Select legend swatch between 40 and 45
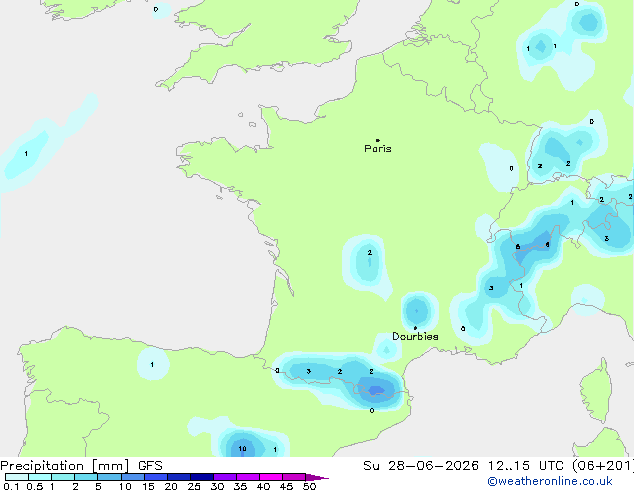Screen dimensions: 634x490 point(271,477)
